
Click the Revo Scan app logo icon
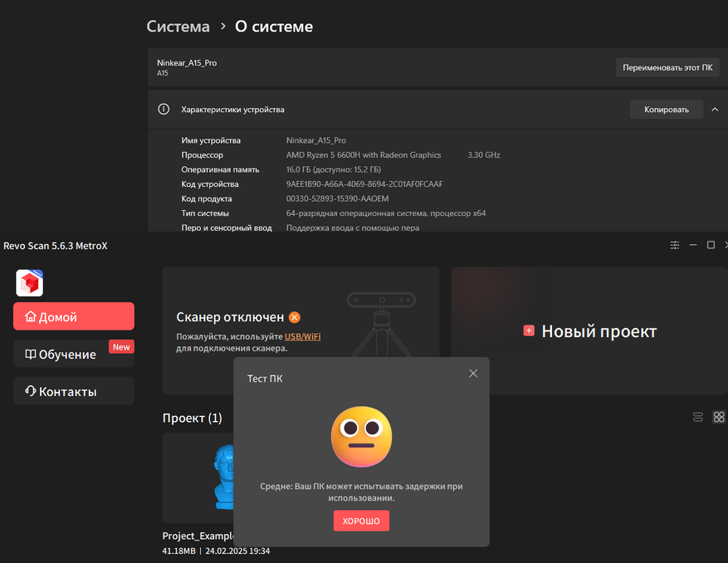30,283
